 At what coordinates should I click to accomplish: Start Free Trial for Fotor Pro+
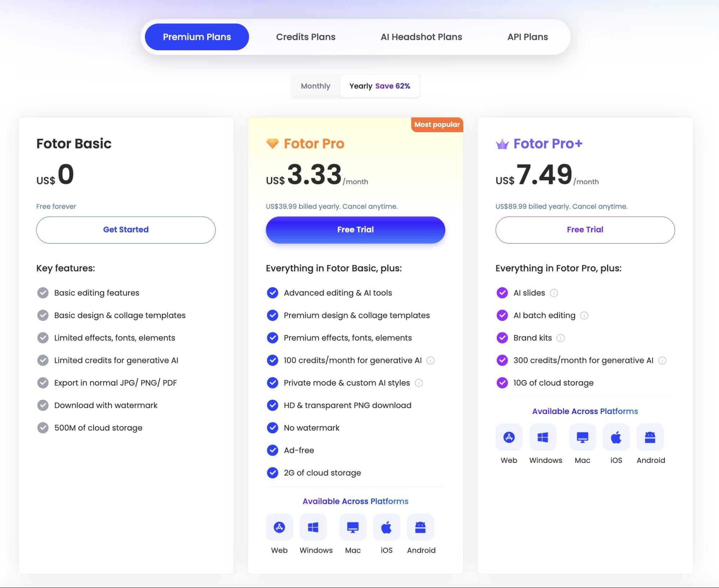(585, 230)
